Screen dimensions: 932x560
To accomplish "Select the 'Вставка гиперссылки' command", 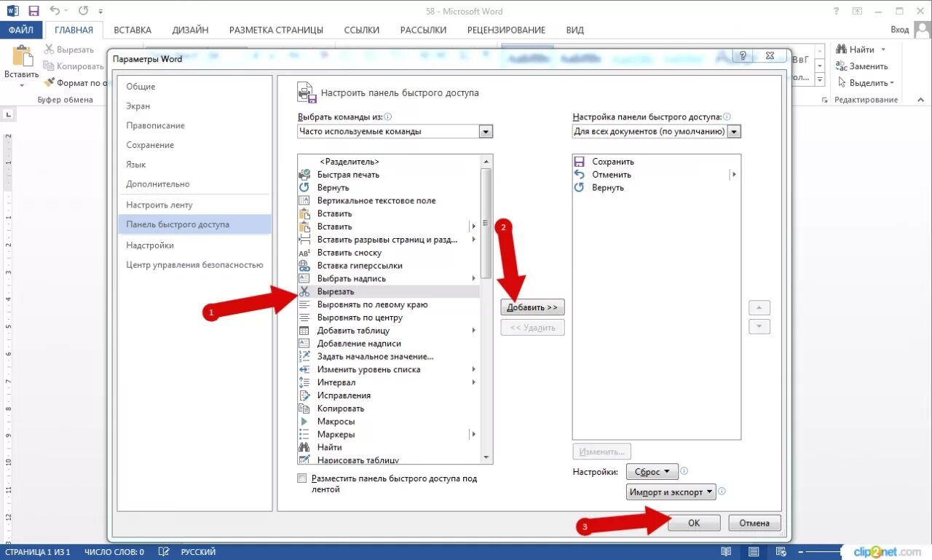I will (x=389, y=266).
